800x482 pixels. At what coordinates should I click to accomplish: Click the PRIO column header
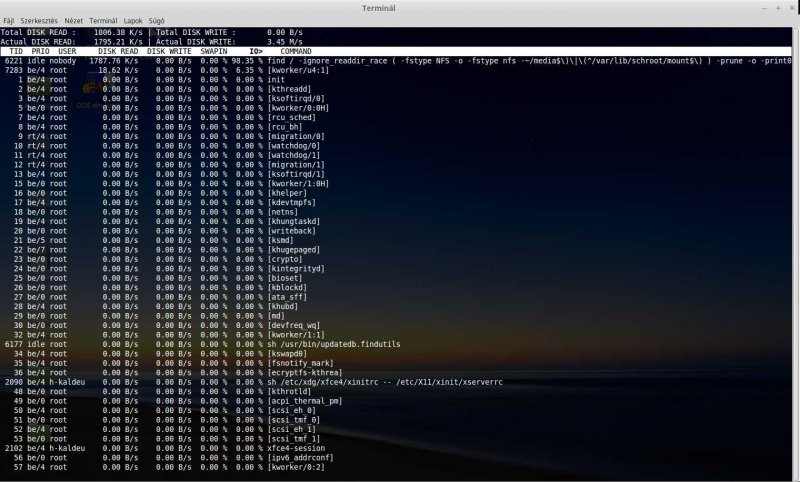coord(40,51)
